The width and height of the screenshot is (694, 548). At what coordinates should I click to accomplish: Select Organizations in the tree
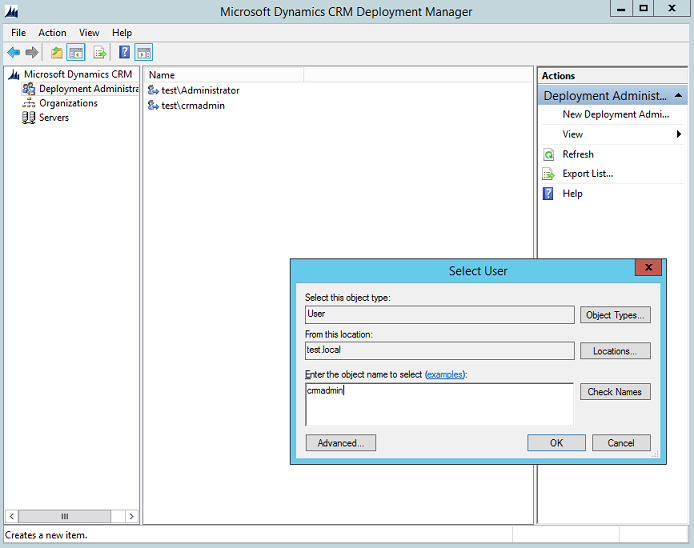pyautogui.click(x=69, y=103)
